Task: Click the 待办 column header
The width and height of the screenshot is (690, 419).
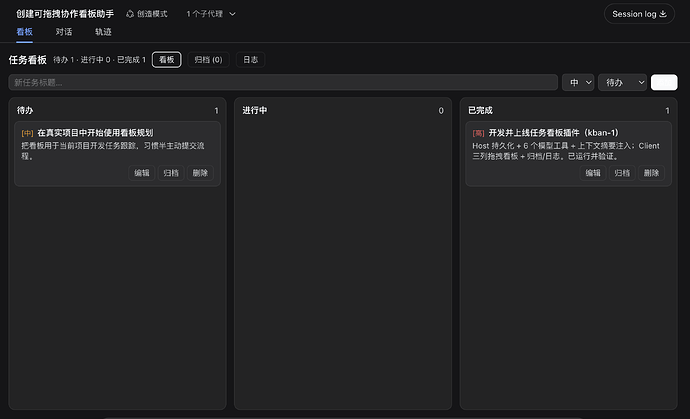Action: click(x=25, y=110)
